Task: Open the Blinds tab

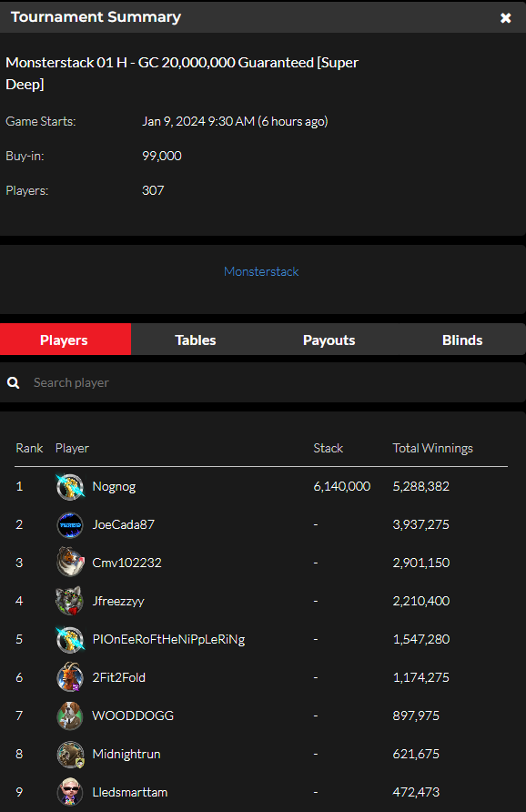Action: 462,340
